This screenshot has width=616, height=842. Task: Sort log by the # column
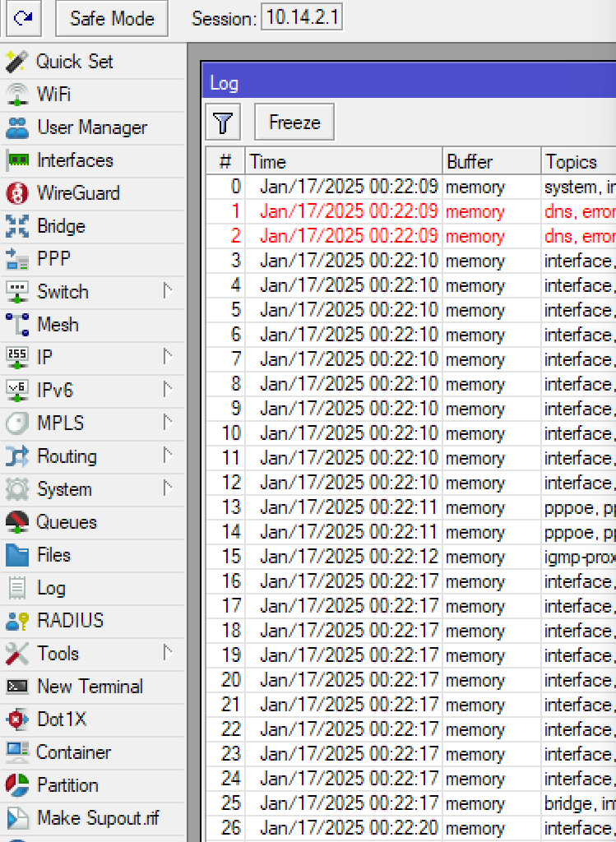click(225, 162)
